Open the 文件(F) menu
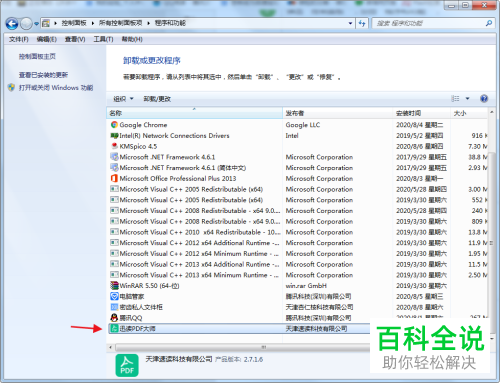This screenshot has height=383, width=500. coord(19,39)
